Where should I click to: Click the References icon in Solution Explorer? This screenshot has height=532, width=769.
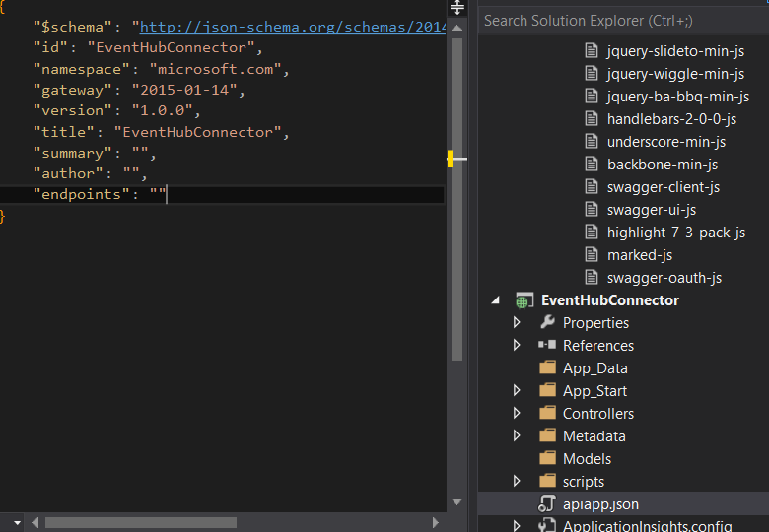[x=547, y=346]
